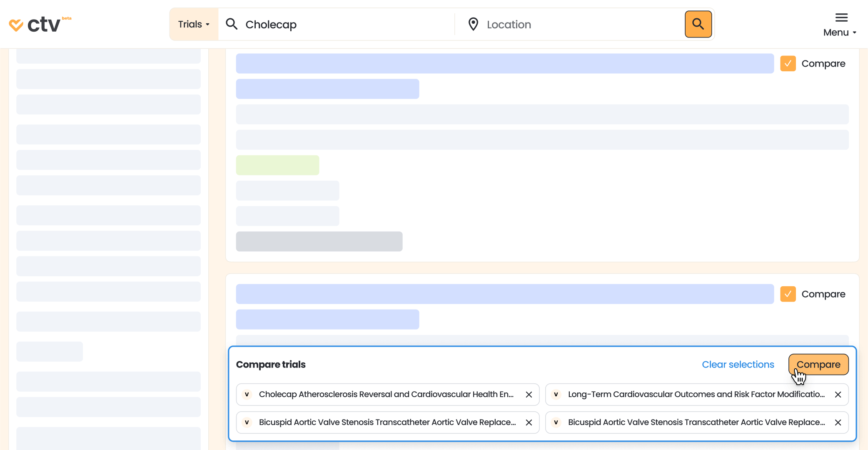Screen dimensions: 868x450
Task: Click the Clear selections link
Action: click(x=738, y=365)
